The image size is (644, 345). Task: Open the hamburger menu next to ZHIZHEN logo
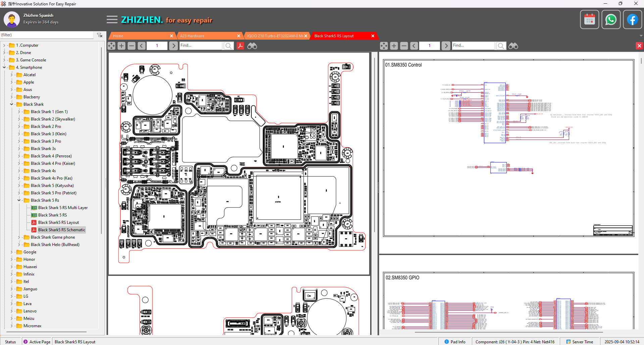click(x=112, y=19)
